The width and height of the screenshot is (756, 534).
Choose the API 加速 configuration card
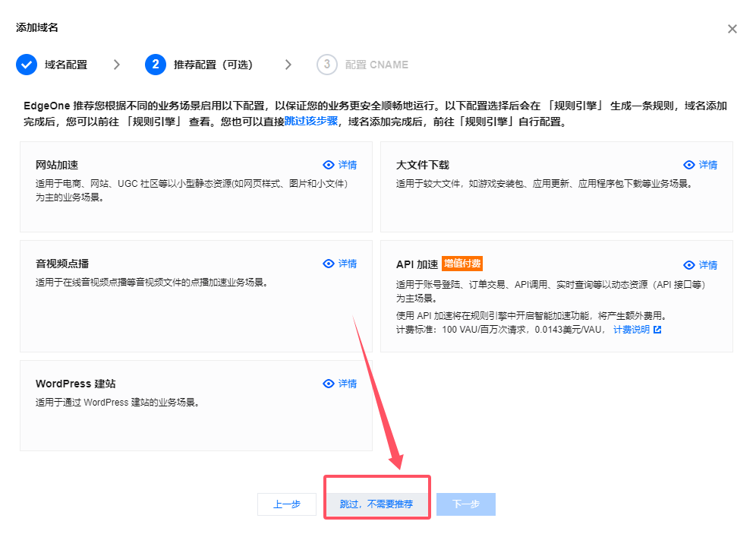pyautogui.click(x=556, y=296)
